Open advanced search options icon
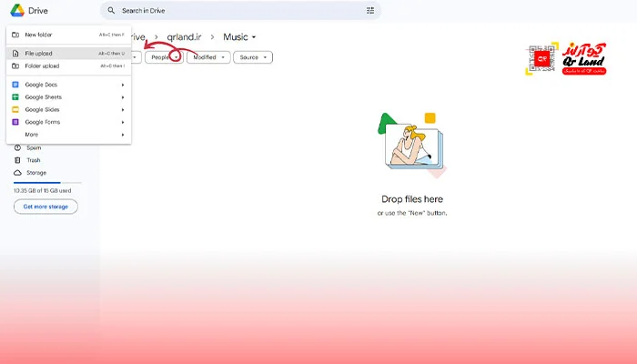Image resolution: width=637 pixels, height=364 pixels. (370, 10)
